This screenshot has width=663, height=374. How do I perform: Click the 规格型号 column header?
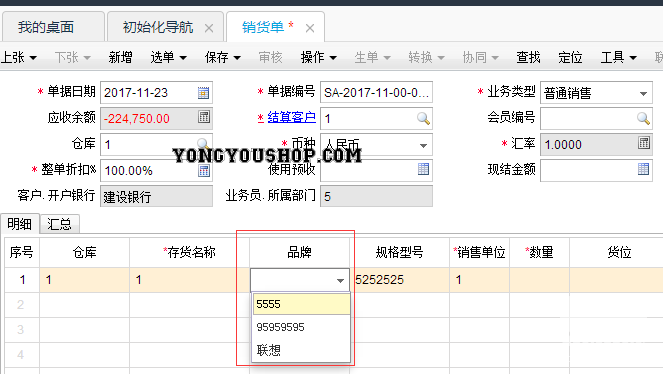coord(400,252)
